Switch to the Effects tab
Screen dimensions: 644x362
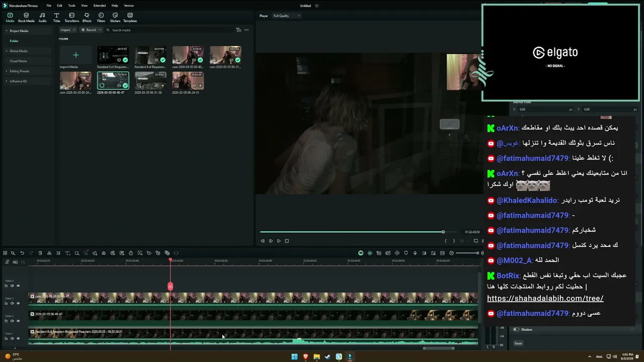click(x=87, y=18)
